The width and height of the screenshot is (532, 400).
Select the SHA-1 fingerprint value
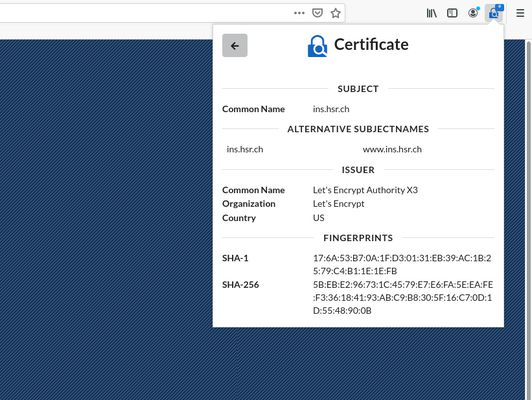(x=402, y=265)
